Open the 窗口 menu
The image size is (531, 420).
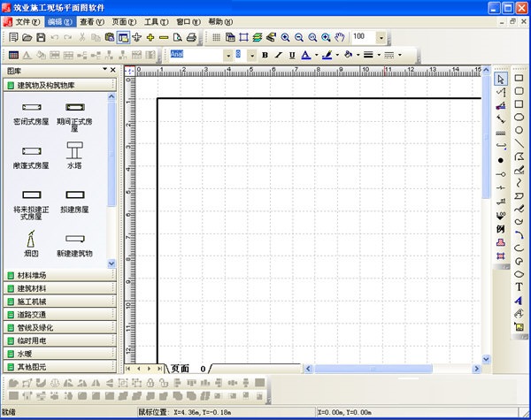pyautogui.click(x=189, y=22)
